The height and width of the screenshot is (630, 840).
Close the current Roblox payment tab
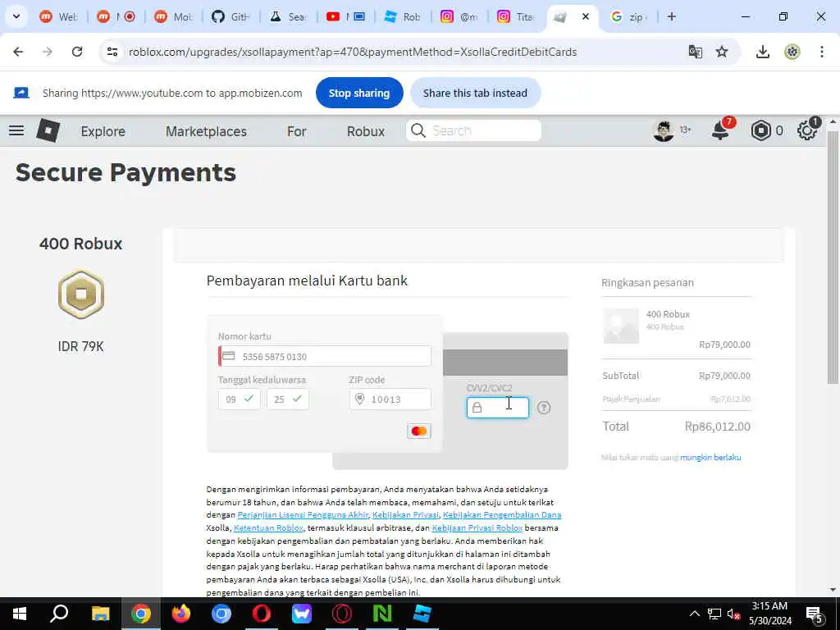(586, 16)
